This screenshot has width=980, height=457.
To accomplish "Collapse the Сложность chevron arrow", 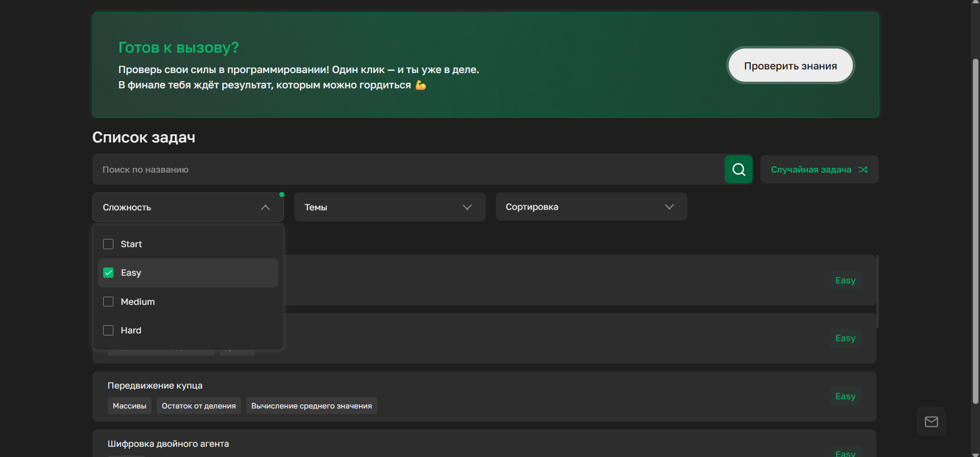I will coord(265,207).
